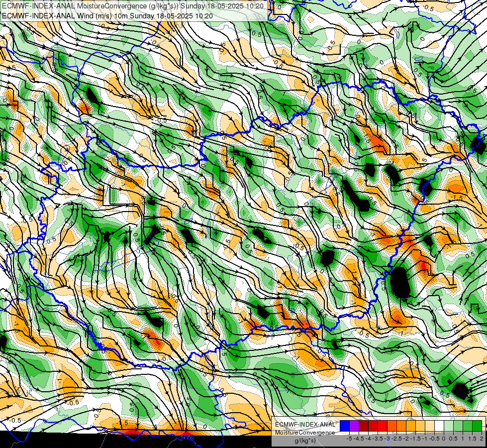This screenshot has height=448, width=487.
Task: Click the Wind (m/s) 10m title line
Action: click(107, 15)
